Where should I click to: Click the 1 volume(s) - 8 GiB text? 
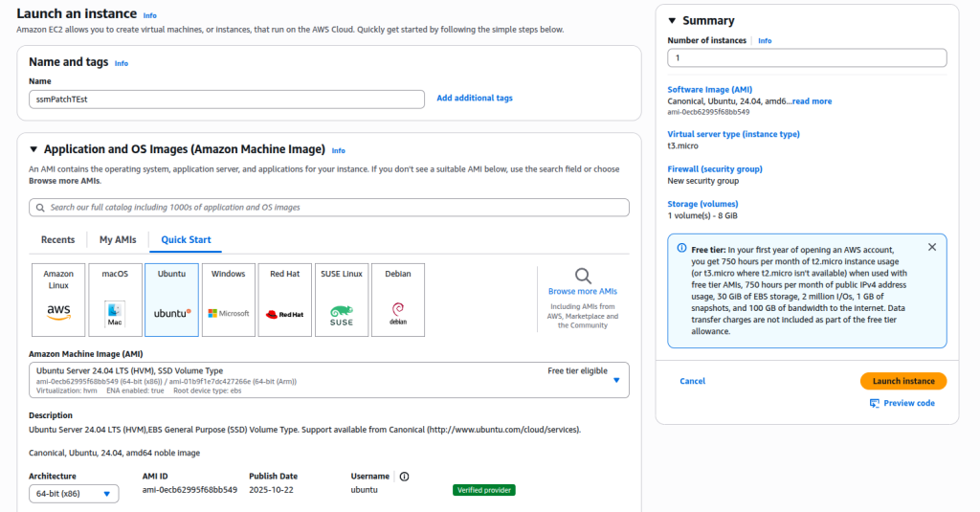pyautogui.click(x=702, y=215)
